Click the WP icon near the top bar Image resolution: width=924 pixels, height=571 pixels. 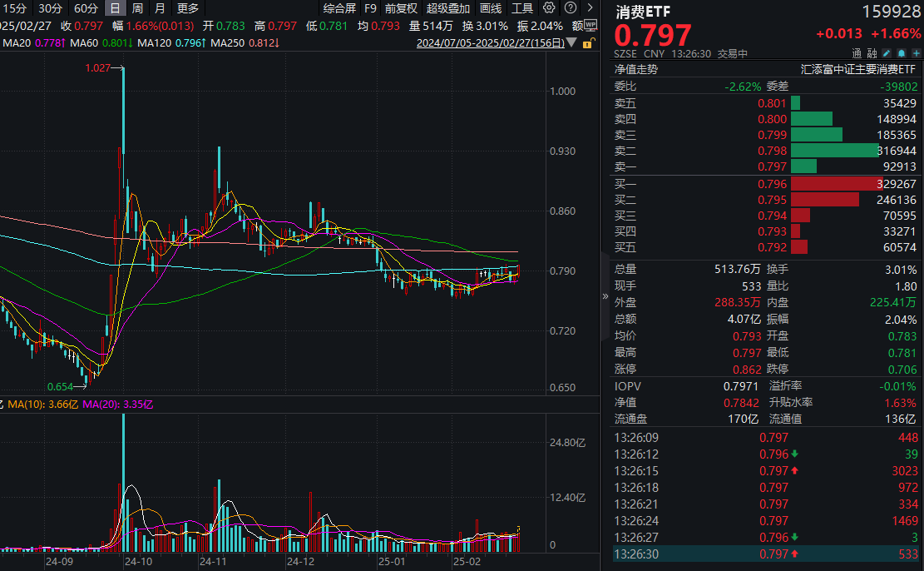pos(589,25)
